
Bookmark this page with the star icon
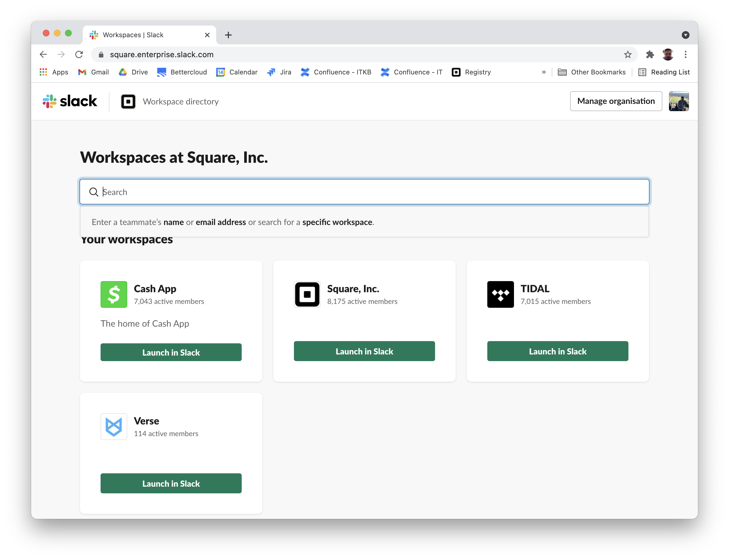pos(628,54)
